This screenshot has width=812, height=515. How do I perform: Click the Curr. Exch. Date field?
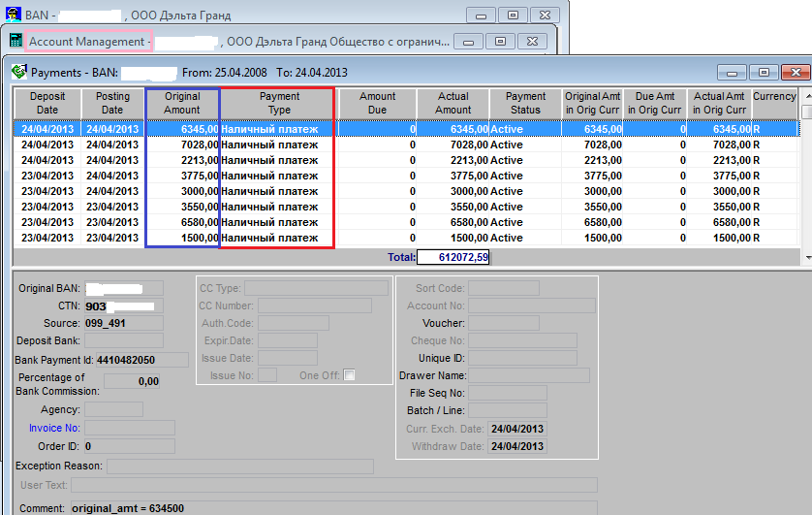point(516,429)
